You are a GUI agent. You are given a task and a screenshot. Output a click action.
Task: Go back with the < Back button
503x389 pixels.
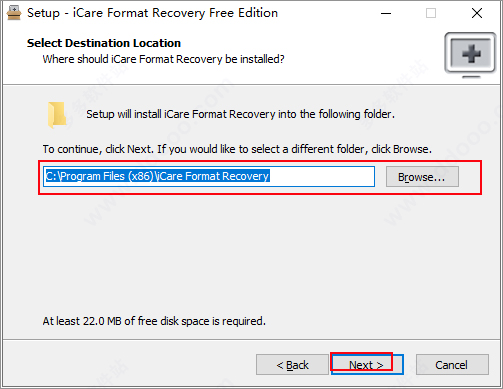(292, 365)
